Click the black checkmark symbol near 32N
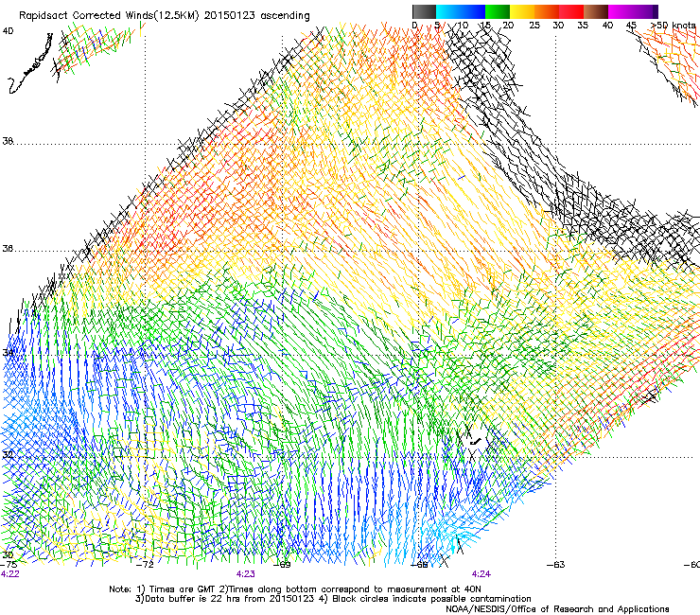 [x=476, y=442]
